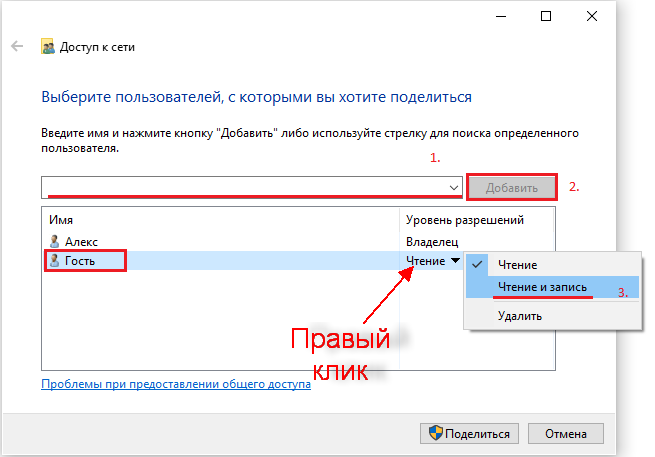This screenshot has height=457, width=655.
Task: Click the Владелец permission cell
Action: click(432, 241)
